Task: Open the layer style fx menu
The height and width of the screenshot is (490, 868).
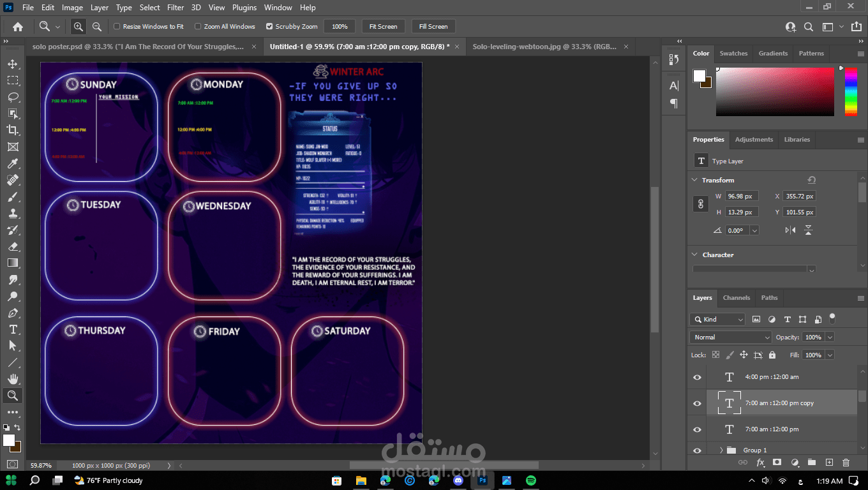Action: 760,463
